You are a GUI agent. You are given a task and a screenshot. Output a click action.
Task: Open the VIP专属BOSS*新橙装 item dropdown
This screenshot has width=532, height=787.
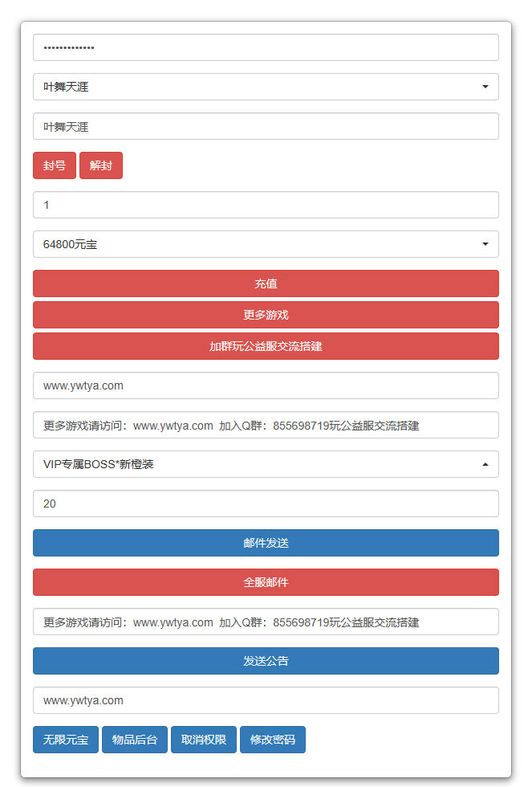[266, 464]
